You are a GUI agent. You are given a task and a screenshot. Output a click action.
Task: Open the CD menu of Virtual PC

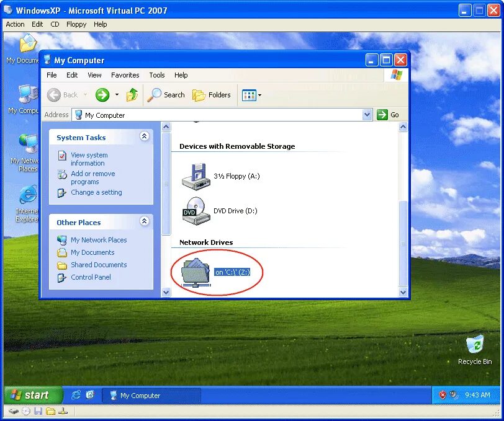click(55, 24)
